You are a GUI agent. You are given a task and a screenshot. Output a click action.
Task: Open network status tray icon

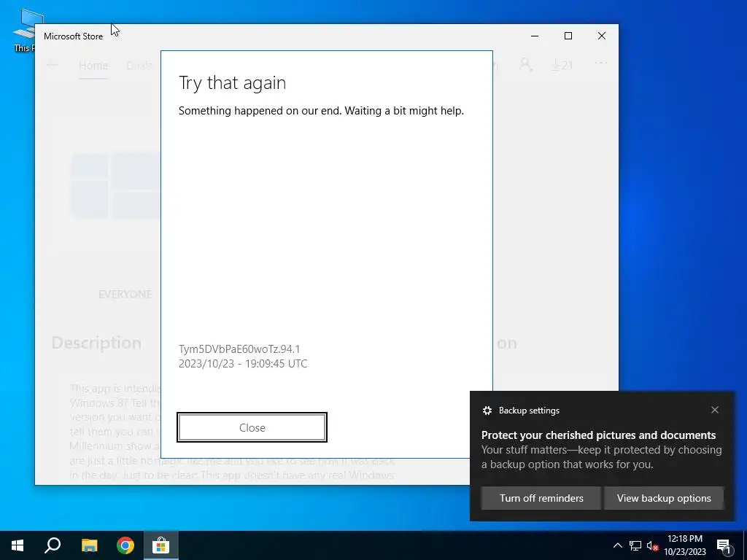(x=635, y=545)
